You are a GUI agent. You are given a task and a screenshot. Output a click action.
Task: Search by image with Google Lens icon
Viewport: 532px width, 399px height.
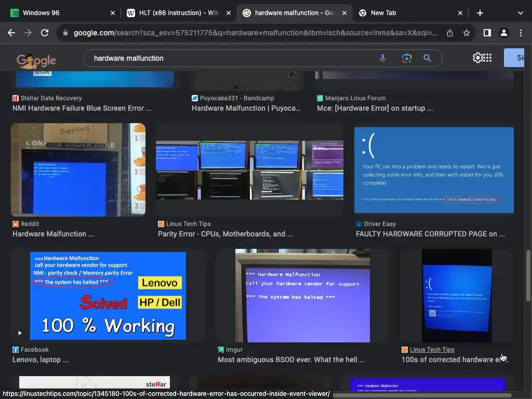coord(406,58)
